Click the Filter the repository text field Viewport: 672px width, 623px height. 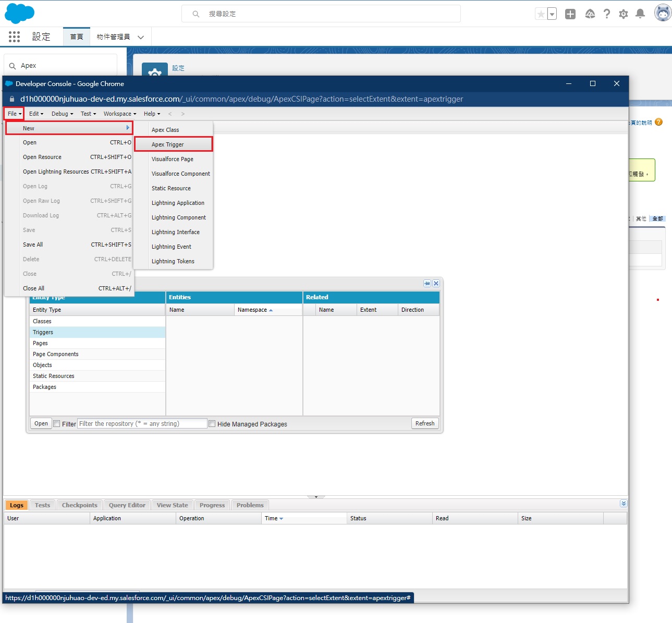click(142, 424)
